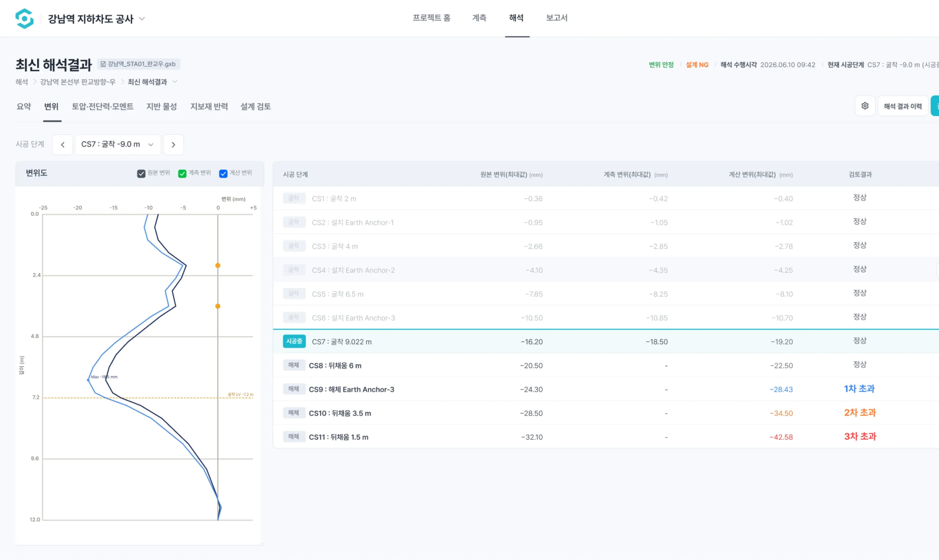Click the 강남역 본선부 판교방향-우 breadcrumb link
The height and width of the screenshot is (560, 939).
78,82
